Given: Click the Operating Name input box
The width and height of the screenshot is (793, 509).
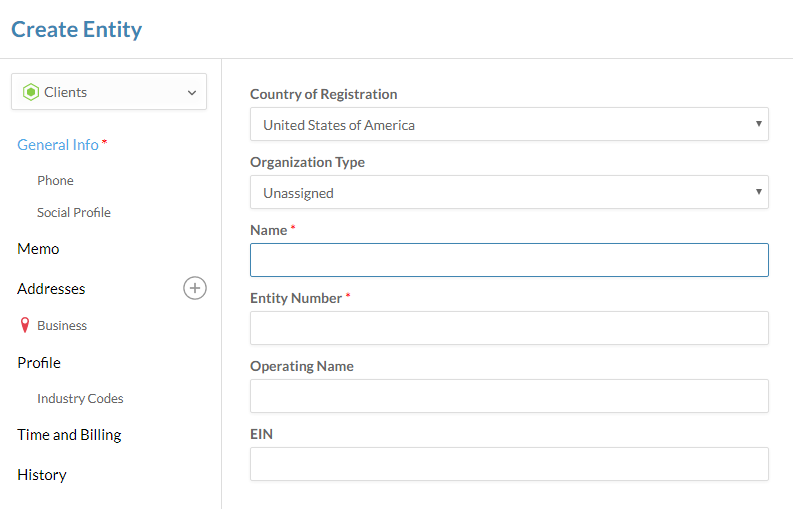Looking at the screenshot, I should 508,396.
